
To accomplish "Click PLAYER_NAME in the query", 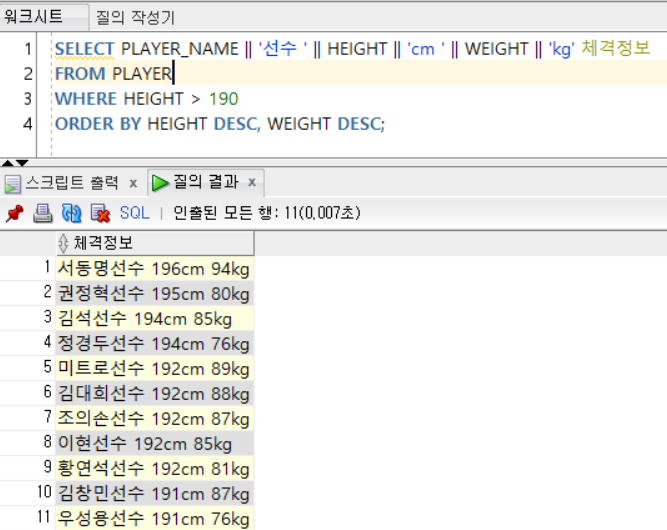I will [180, 49].
